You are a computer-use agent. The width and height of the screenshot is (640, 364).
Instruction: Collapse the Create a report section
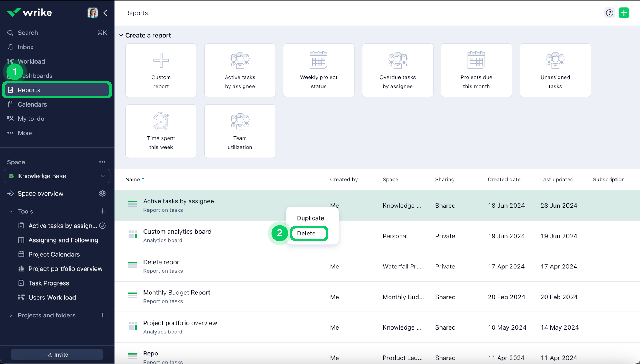click(x=121, y=36)
